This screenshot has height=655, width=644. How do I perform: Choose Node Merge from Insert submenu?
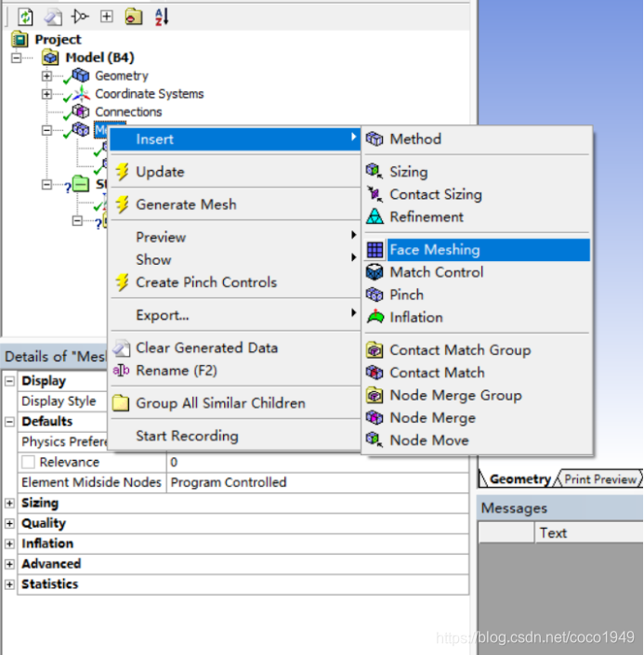477,418
